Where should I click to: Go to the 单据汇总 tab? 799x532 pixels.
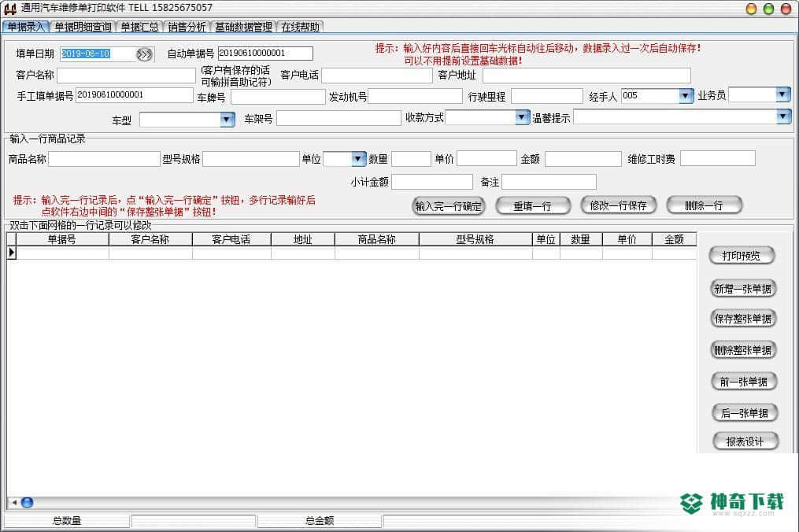point(139,27)
